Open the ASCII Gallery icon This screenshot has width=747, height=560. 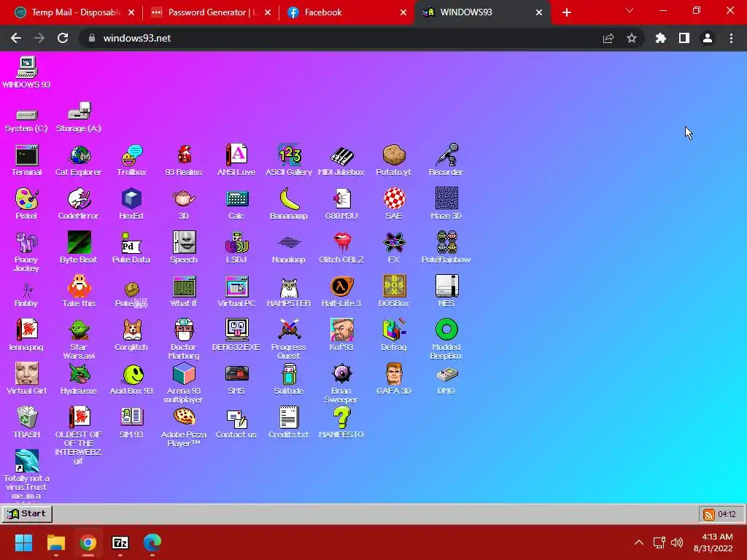(x=289, y=160)
